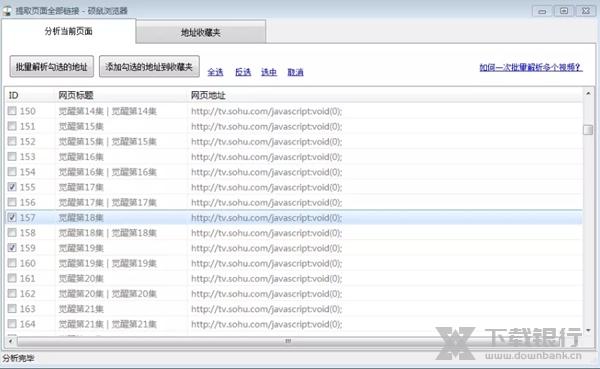Sort by the 网页地址 column header
Image resolution: width=600 pixels, height=369 pixels.
click(385, 95)
